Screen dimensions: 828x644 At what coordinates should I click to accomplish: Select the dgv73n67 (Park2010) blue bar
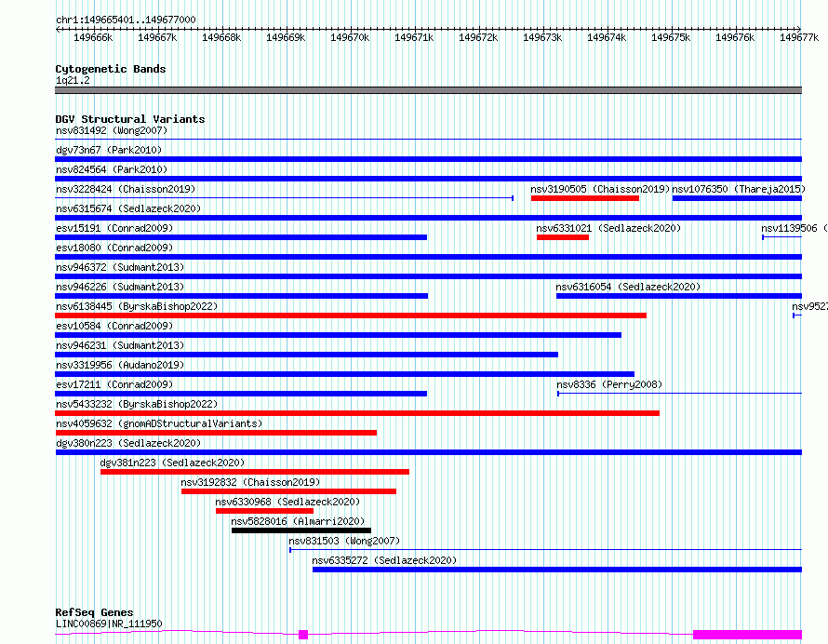pyautogui.click(x=428, y=159)
